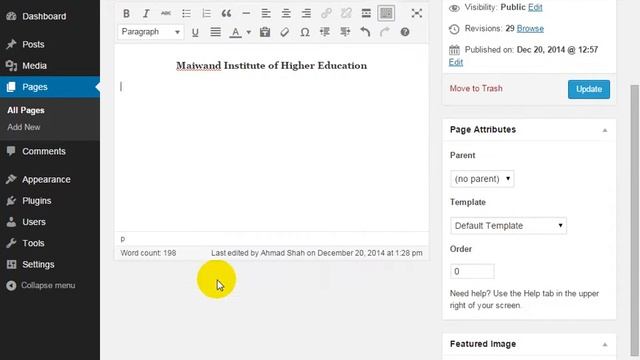Open the text color picker arrow
The image size is (640, 360).
click(249, 32)
